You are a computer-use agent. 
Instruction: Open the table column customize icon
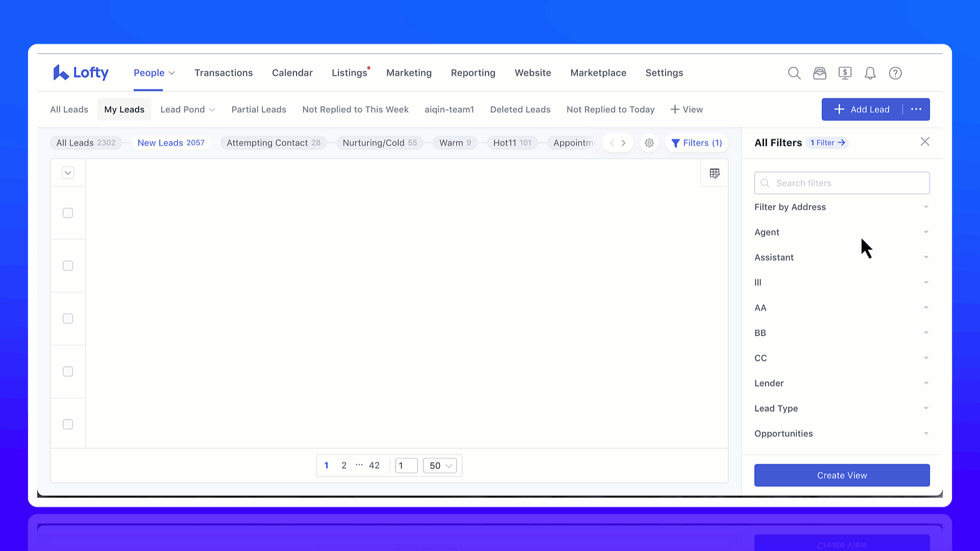coord(715,173)
